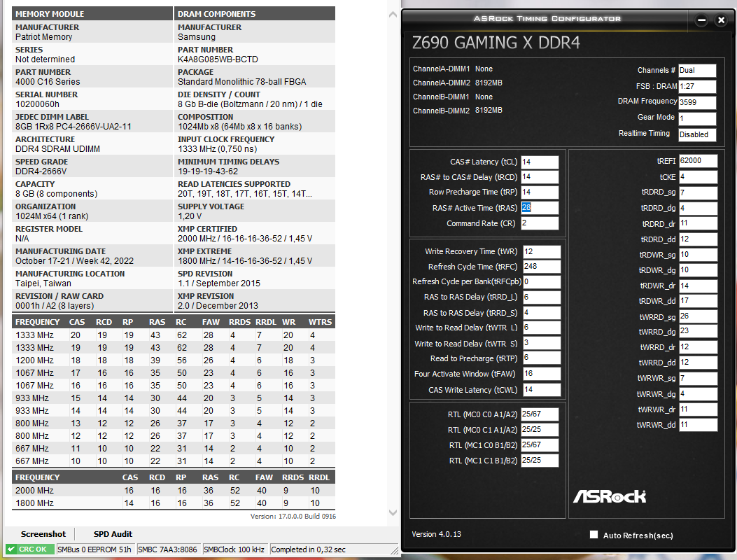The image size is (737, 560).
Task: Click the tRDWR_dd value field
Action: [698, 301]
